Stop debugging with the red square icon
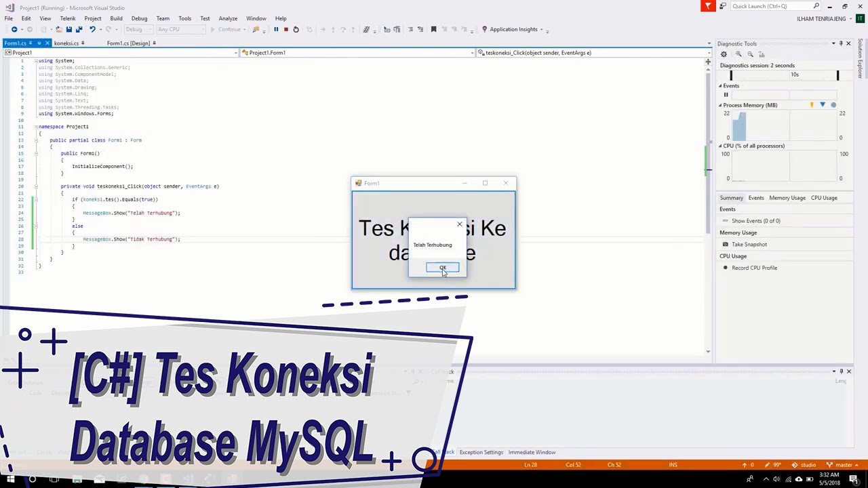868x488 pixels. pyautogui.click(x=285, y=29)
